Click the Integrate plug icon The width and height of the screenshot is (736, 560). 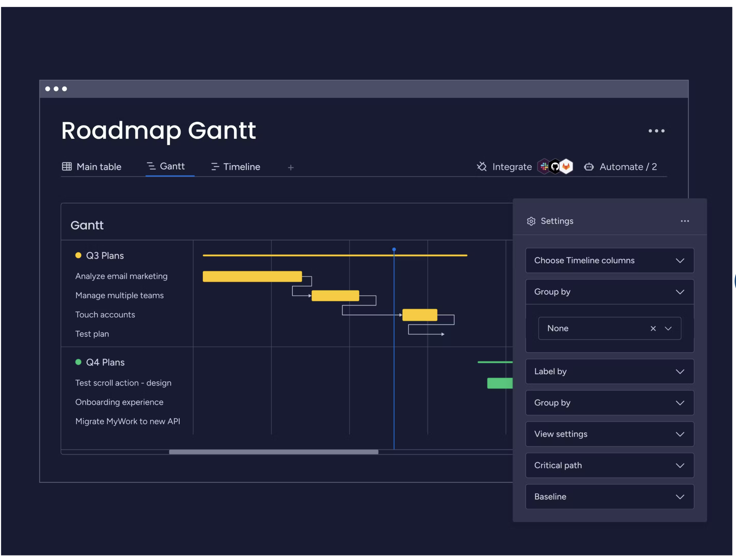[482, 167]
